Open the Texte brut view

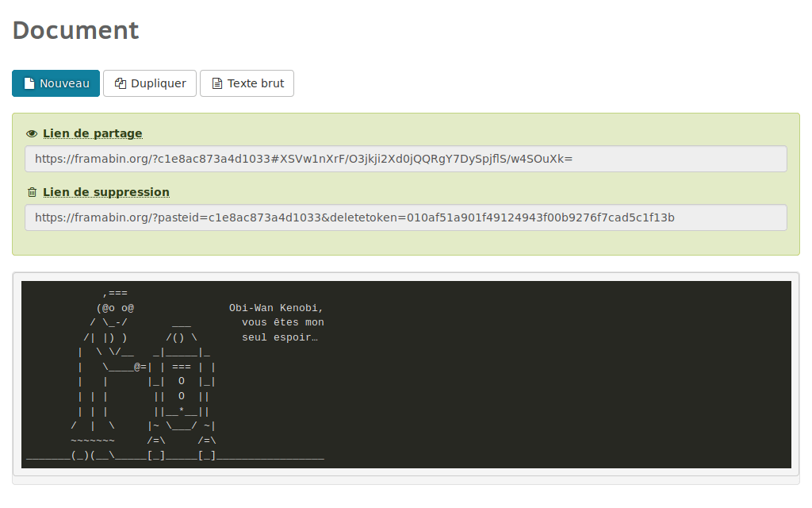pyautogui.click(x=247, y=83)
